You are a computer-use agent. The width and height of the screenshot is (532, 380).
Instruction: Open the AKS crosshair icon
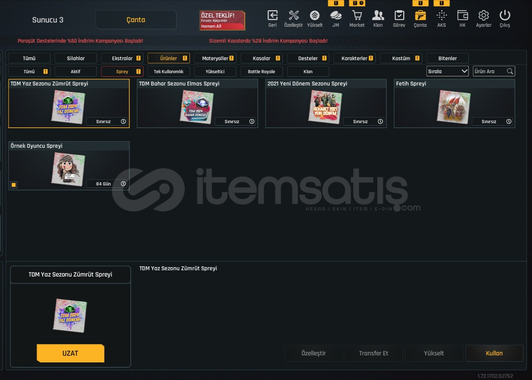click(x=441, y=16)
